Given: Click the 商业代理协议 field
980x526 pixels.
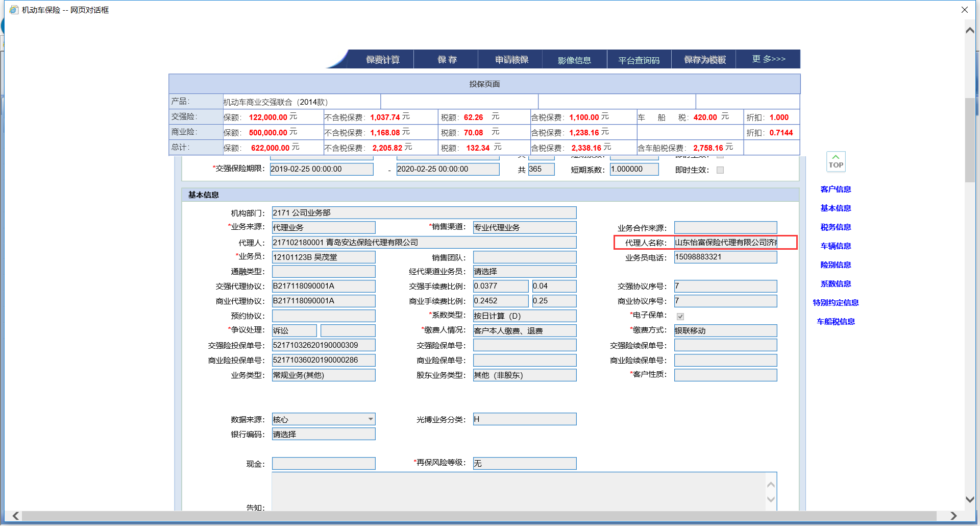Looking at the screenshot, I should (x=324, y=301).
